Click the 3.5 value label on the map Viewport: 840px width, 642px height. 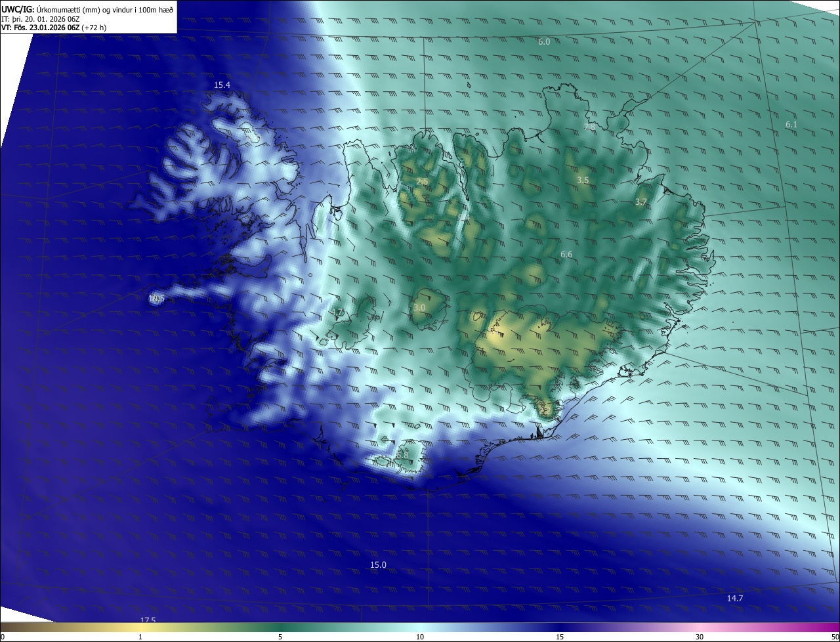pyautogui.click(x=583, y=180)
